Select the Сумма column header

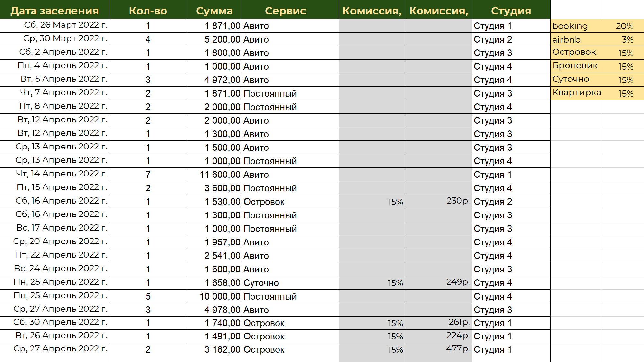(214, 10)
